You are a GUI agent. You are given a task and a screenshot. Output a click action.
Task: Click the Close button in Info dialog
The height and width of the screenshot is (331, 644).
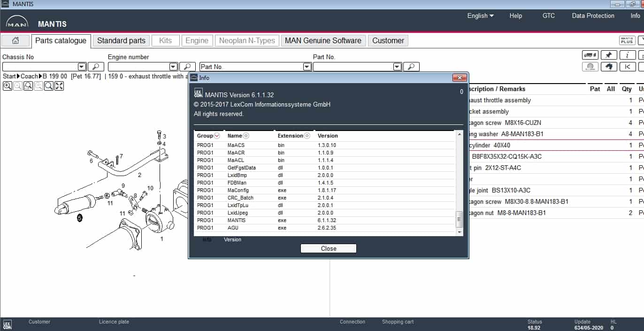coord(329,248)
